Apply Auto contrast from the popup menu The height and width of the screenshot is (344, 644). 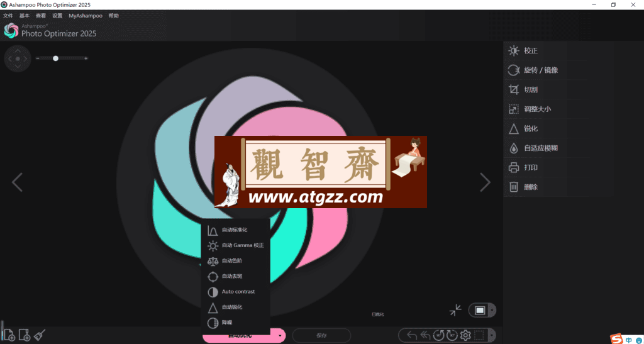pos(235,291)
